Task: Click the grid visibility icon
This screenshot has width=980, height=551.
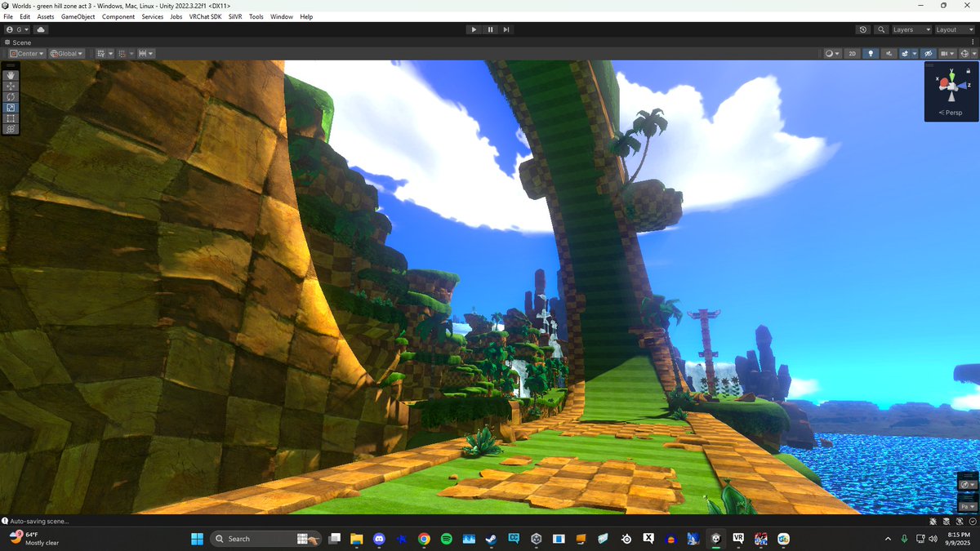Action: 100,53
